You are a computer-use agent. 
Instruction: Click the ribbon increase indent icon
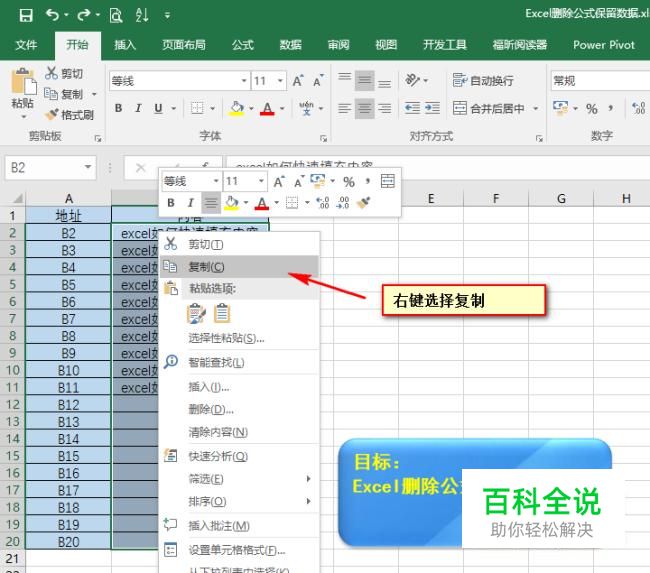[432, 108]
